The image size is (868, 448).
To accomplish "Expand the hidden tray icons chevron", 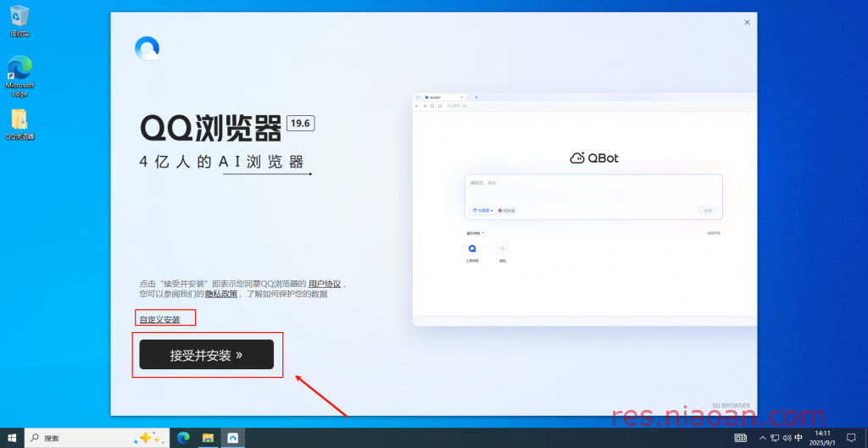I will [x=763, y=438].
